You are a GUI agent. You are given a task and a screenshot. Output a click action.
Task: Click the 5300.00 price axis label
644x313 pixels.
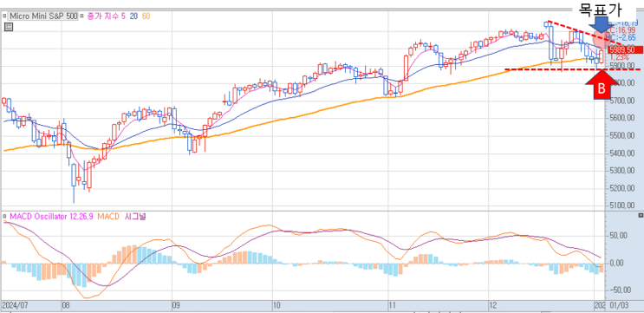tap(623, 171)
